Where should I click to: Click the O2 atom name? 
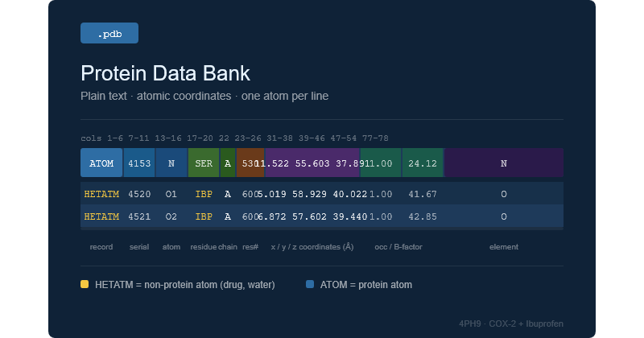171,216
